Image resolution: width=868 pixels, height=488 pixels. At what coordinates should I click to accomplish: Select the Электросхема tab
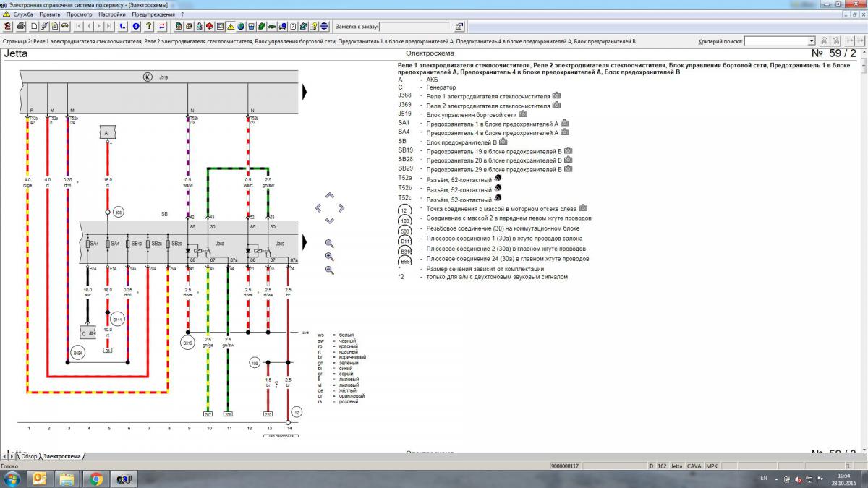click(x=61, y=457)
